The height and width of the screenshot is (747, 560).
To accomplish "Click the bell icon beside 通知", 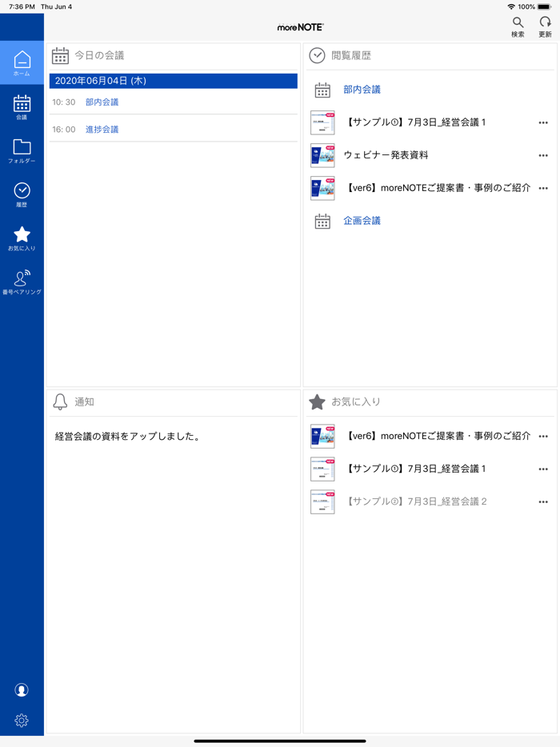I will [60, 401].
